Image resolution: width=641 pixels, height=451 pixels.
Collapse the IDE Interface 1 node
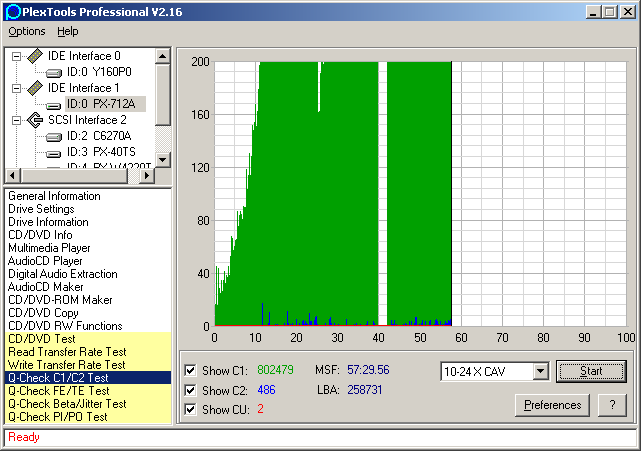16,88
